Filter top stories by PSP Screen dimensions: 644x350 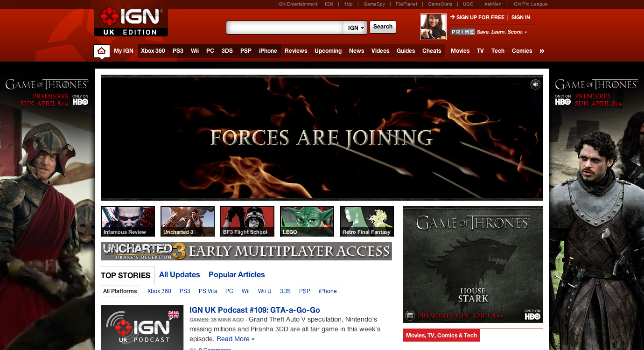point(305,291)
